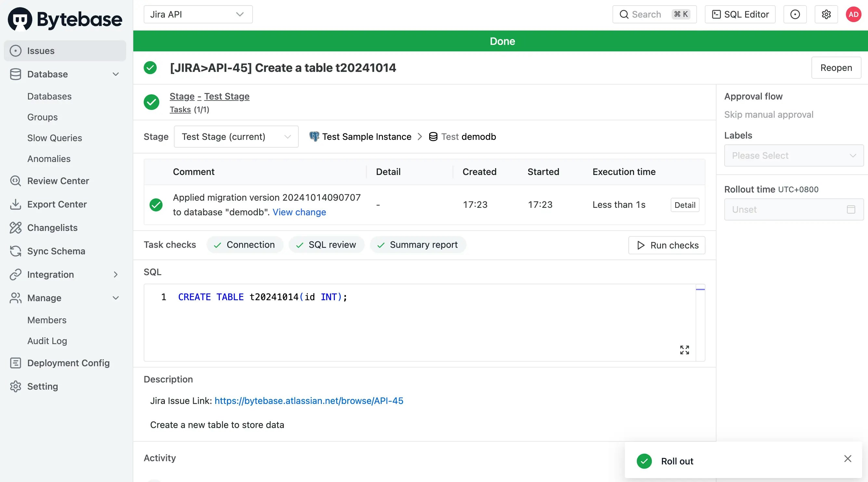
Task: Click the SQL review check badge
Action: coord(326,245)
